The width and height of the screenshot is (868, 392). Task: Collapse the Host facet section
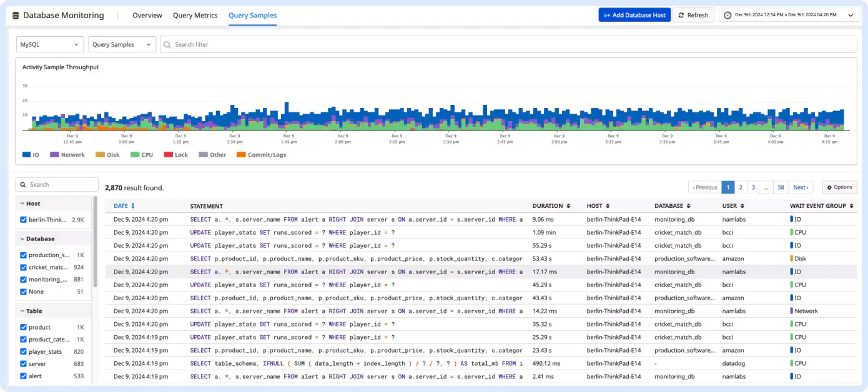click(x=22, y=203)
